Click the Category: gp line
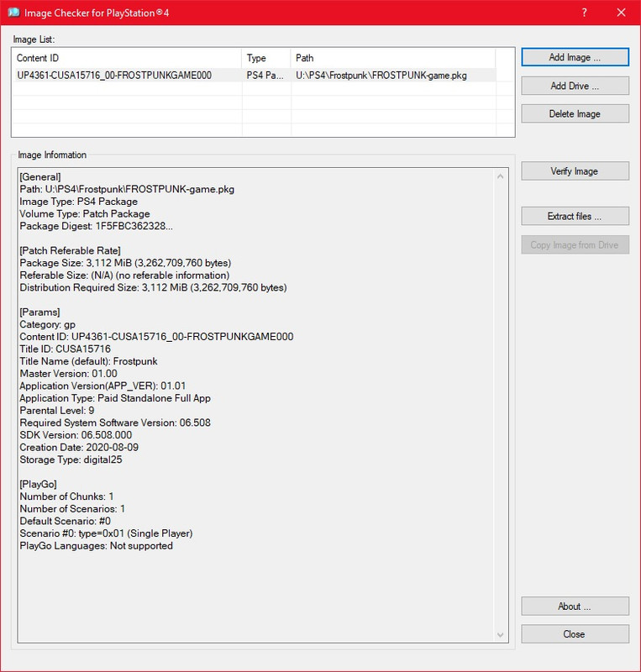 [48, 324]
